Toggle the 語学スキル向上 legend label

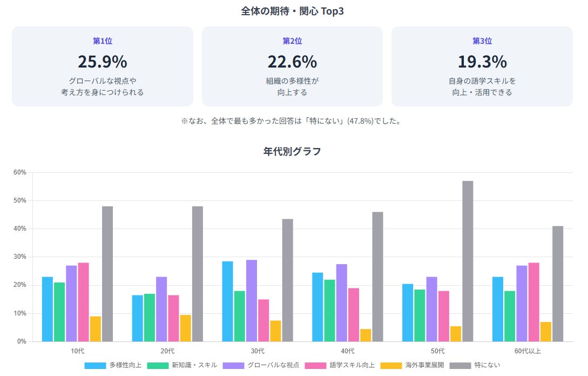(352, 365)
